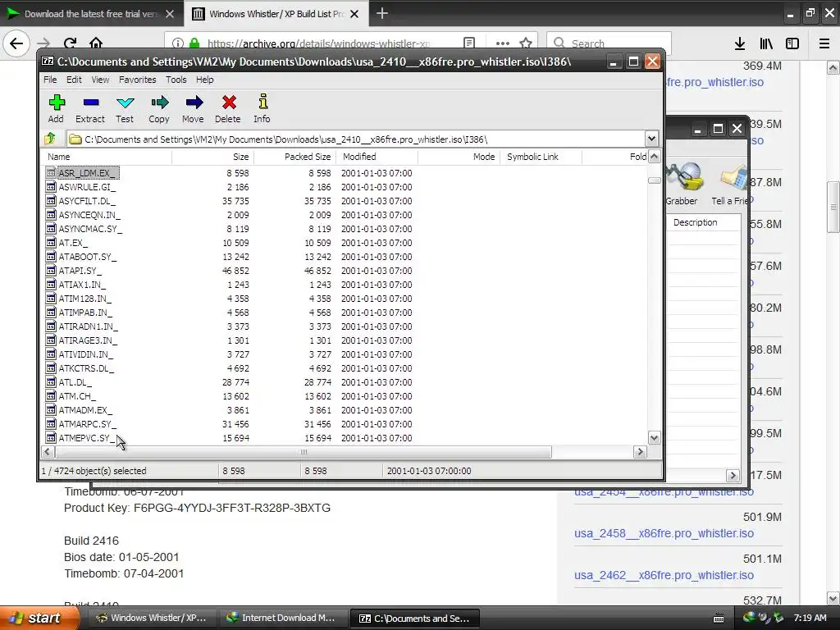Viewport: 840px width, 630px height.
Task: Switch to Windows Whistler/XP taskbar button
Action: (152, 618)
